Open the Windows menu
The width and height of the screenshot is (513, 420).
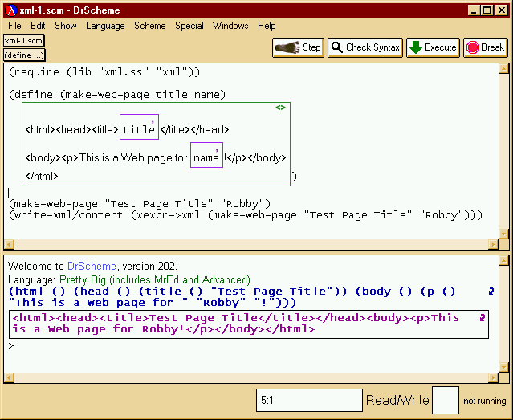pos(230,26)
